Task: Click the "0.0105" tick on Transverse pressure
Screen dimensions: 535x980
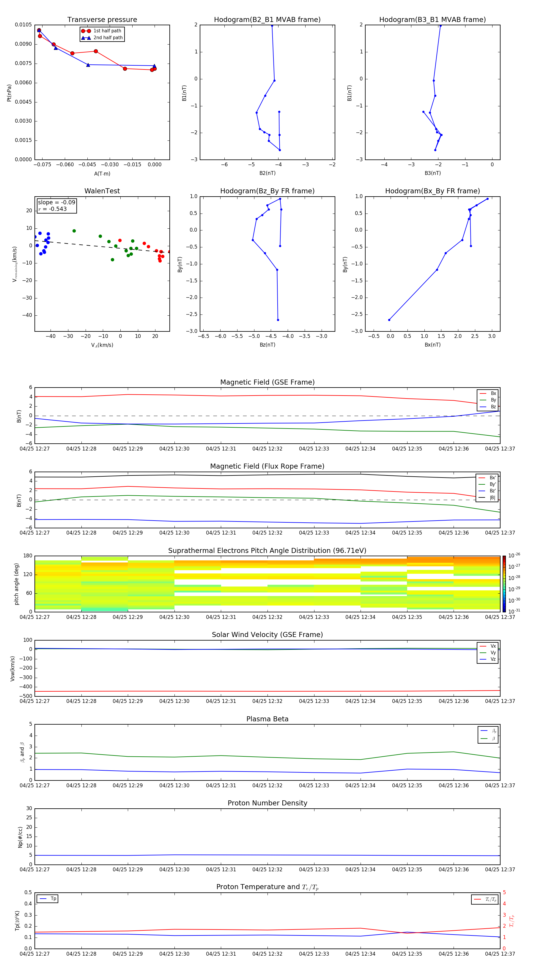Action: (x=23, y=25)
